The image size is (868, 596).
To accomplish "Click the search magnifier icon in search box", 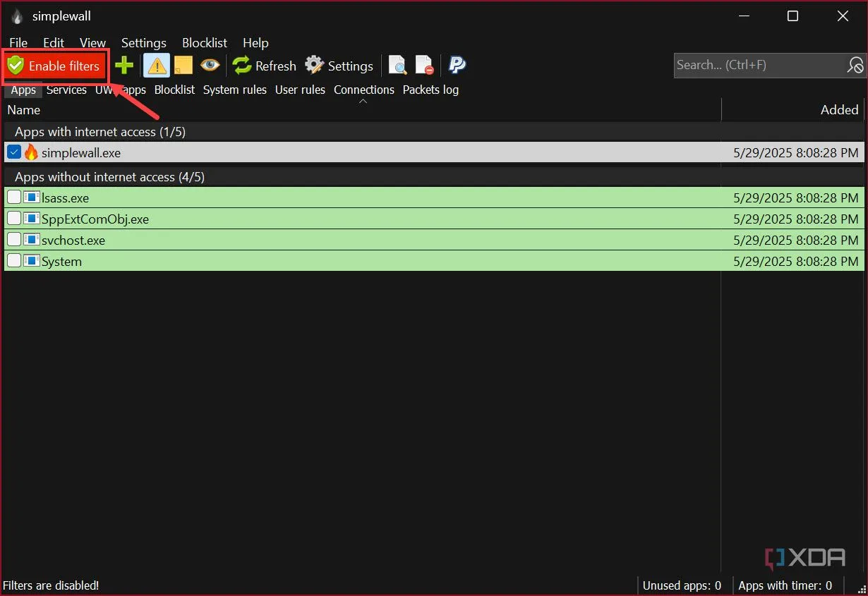I will [855, 65].
